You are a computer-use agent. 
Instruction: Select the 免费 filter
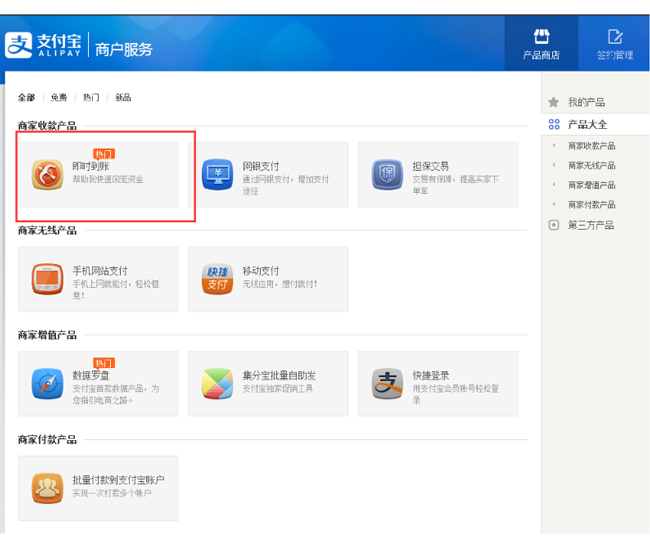(59, 97)
